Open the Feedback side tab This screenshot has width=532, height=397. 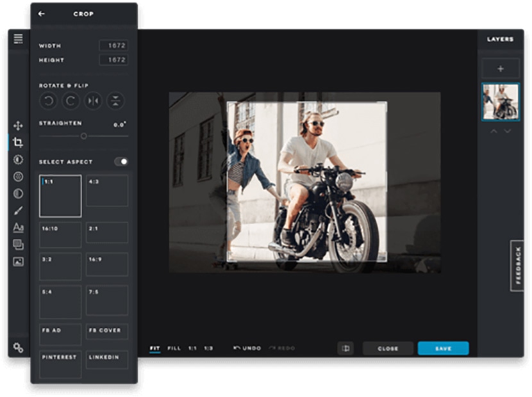(518, 266)
